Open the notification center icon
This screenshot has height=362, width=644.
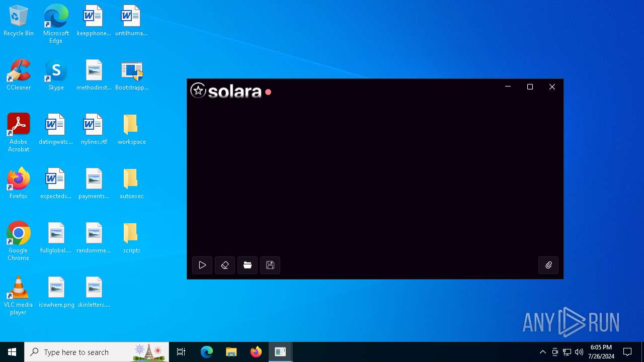pyautogui.click(x=627, y=352)
